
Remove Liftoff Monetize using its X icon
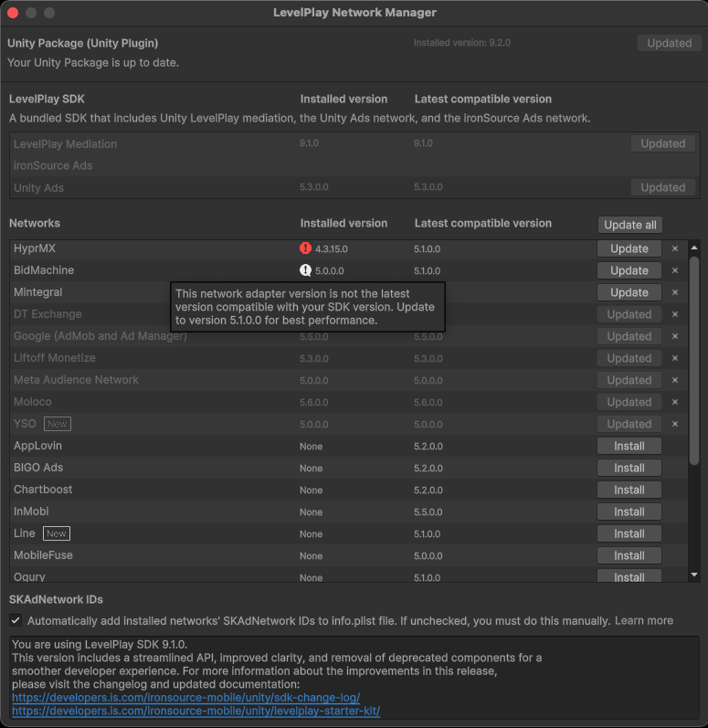(675, 358)
